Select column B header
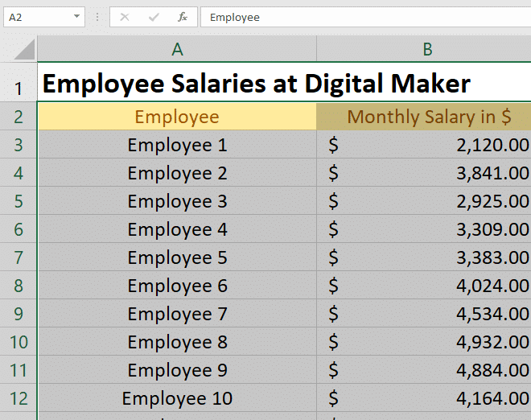 424,49
